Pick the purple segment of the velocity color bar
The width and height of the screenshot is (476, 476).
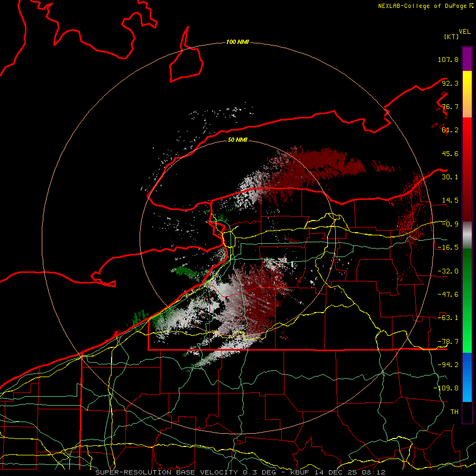pyautogui.click(x=467, y=59)
